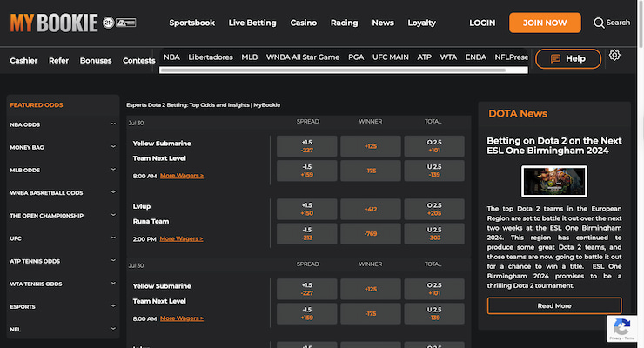Image resolution: width=644 pixels, height=348 pixels.
Task: Click ESL One Birmingham news thumbnail
Action: [554, 181]
